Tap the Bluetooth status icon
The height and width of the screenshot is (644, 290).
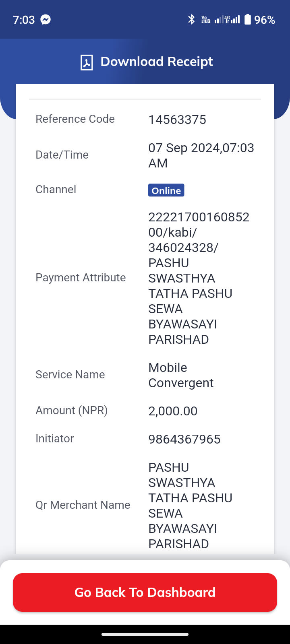[x=191, y=19]
